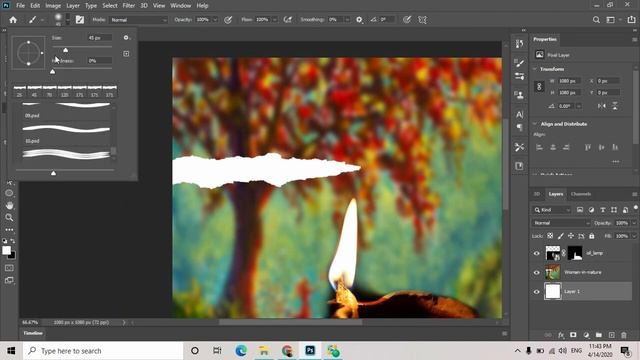This screenshot has width=640, height=360.
Task: Open the Filter menu
Action: point(129,6)
